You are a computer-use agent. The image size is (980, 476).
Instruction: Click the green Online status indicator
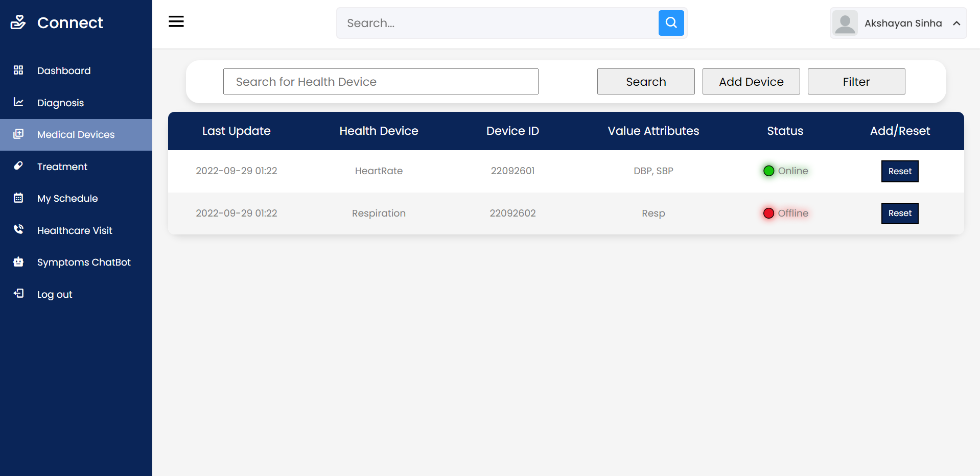pyautogui.click(x=769, y=171)
